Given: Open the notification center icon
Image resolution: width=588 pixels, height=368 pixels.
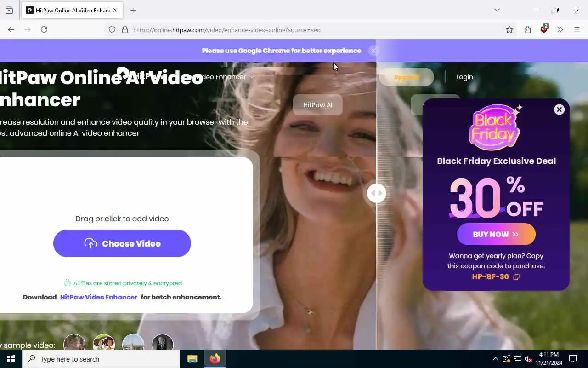Looking at the screenshot, I should (x=573, y=359).
